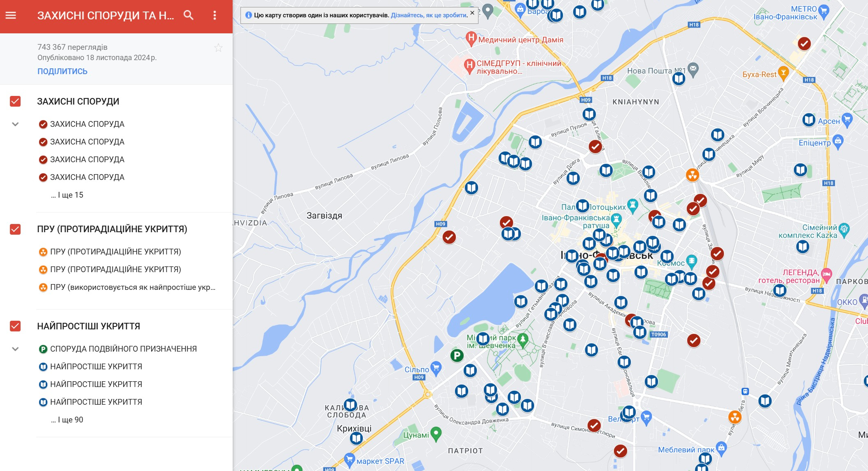
Task: Click the red checkmark marker near METRO
Action: (x=804, y=43)
